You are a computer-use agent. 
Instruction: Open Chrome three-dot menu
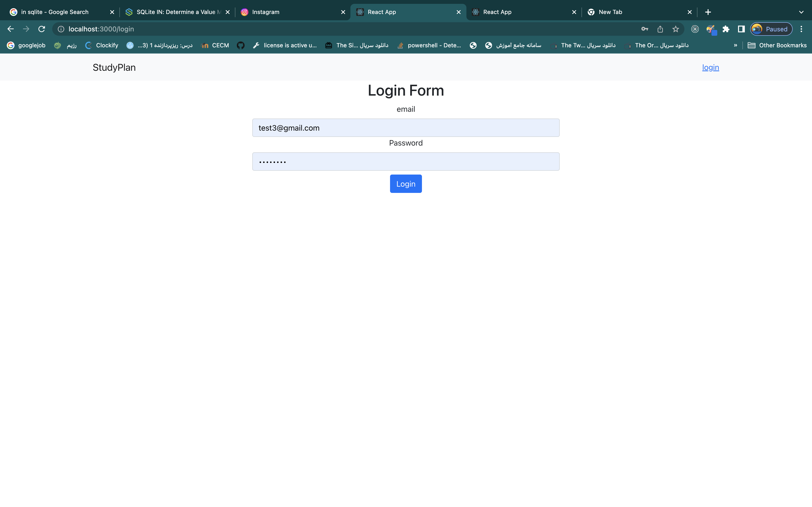(801, 29)
